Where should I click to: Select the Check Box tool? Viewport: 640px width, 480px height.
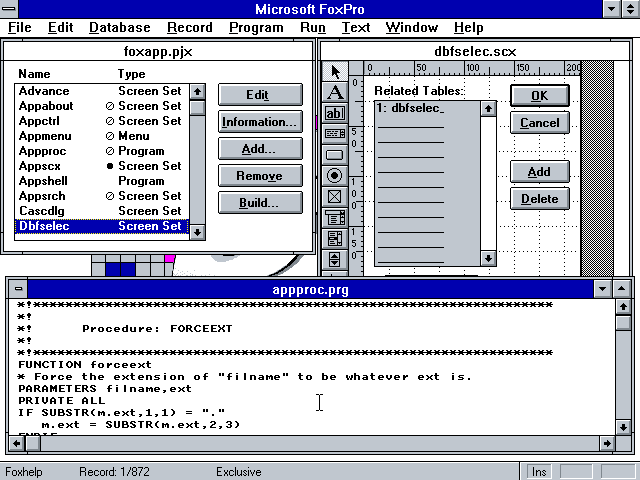point(335,197)
